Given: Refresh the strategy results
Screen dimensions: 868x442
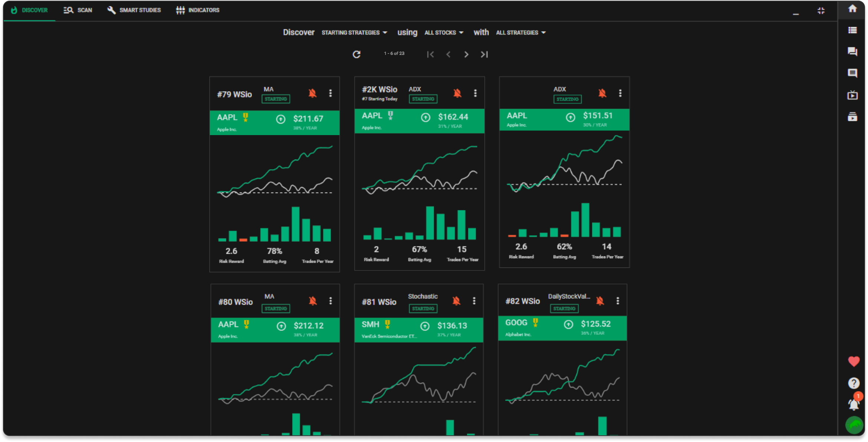Looking at the screenshot, I should 356,55.
